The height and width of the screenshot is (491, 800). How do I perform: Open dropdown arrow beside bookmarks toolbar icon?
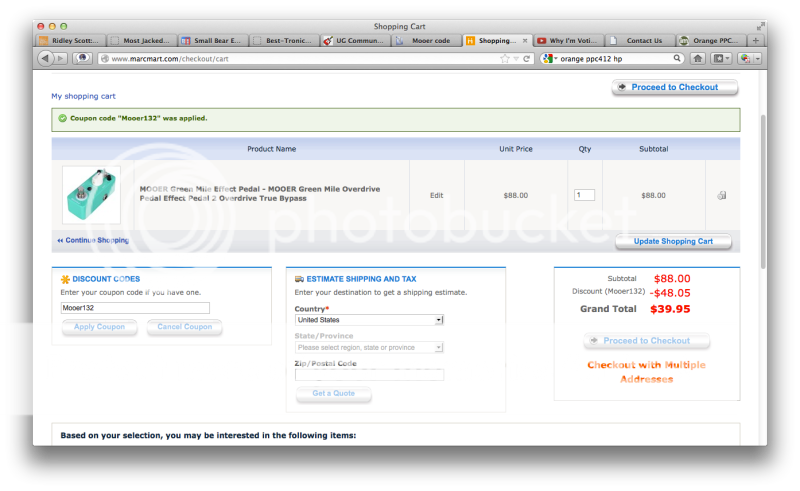click(x=728, y=59)
